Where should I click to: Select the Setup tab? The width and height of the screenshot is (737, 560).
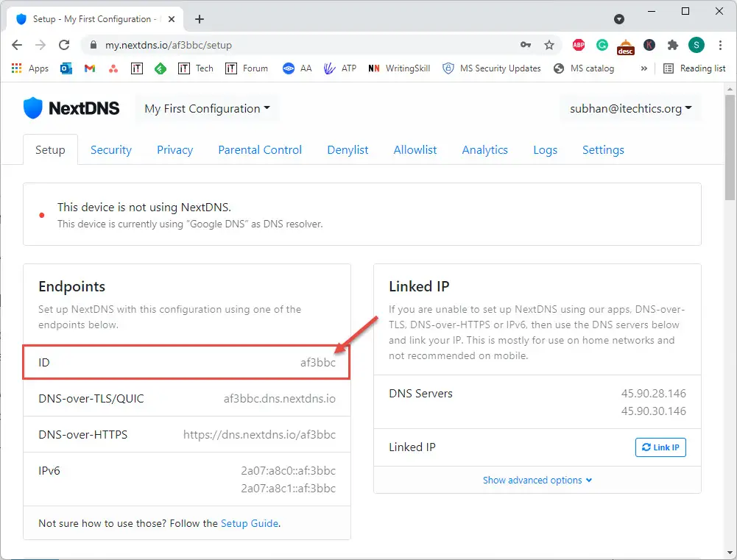[x=50, y=150]
